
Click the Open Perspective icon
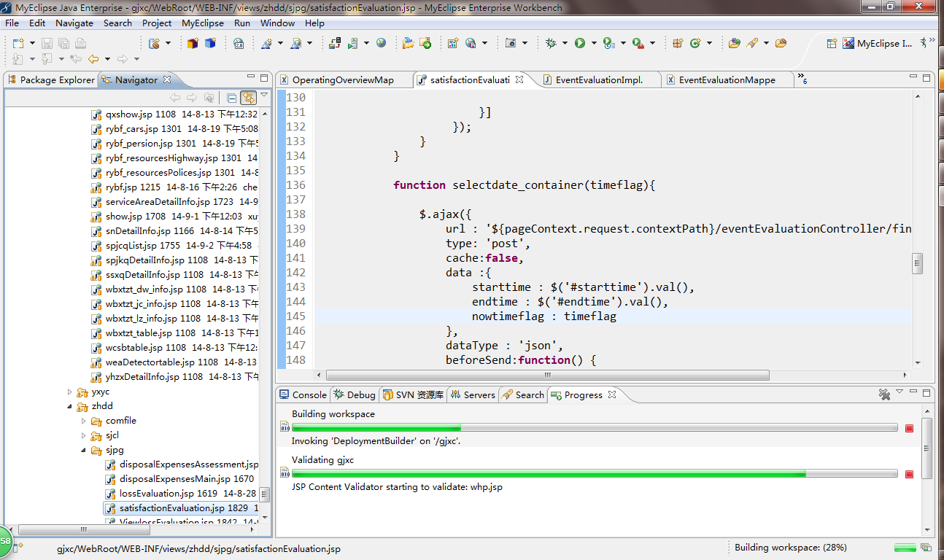click(832, 44)
